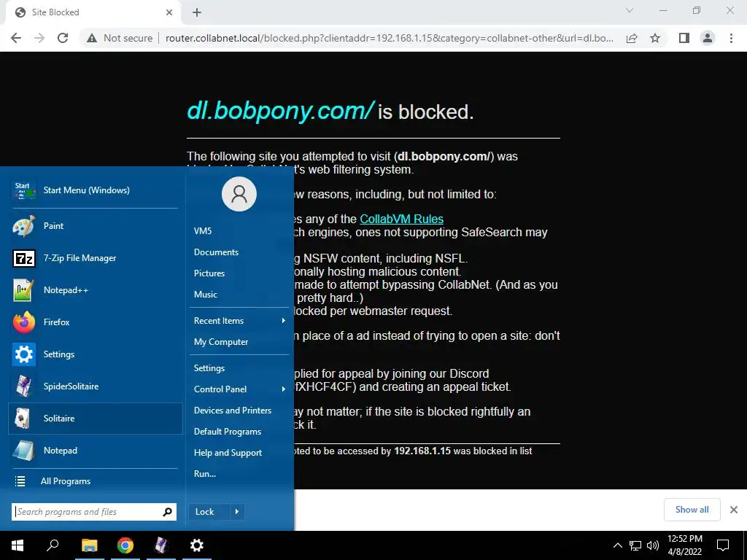The width and height of the screenshot is (747, 560).
Task: Open All Programs list
Action: [x=96, y=481]
